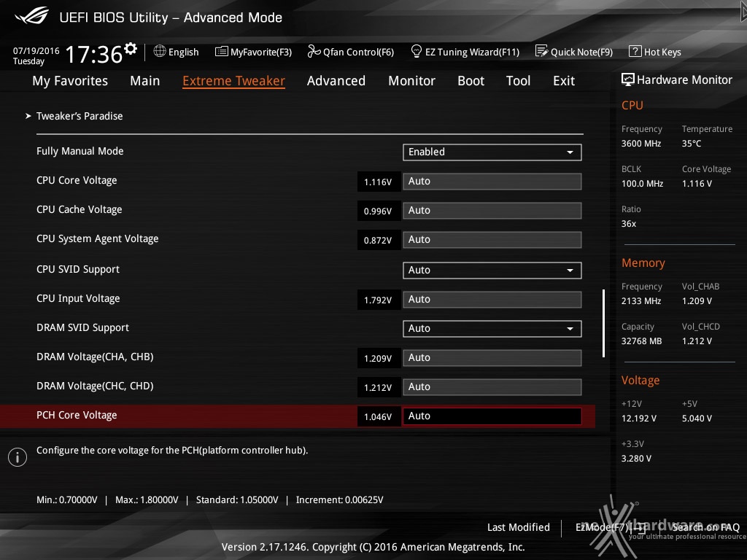The image size is (747, 560).
Task: Go to the Monitor tab
Action: 411,81
